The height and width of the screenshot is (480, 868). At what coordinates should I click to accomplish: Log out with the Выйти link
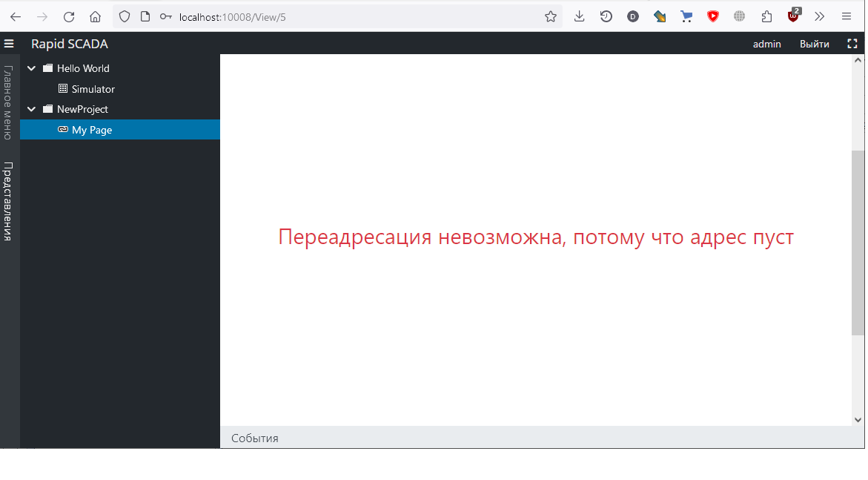[x=815, y=44]
